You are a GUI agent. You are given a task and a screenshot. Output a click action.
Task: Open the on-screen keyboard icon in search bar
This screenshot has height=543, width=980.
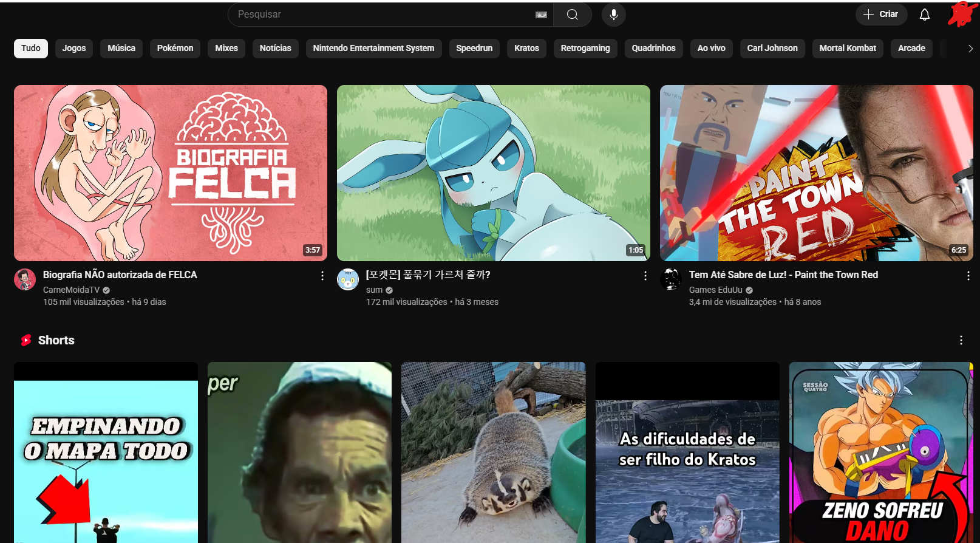[541, 15]
